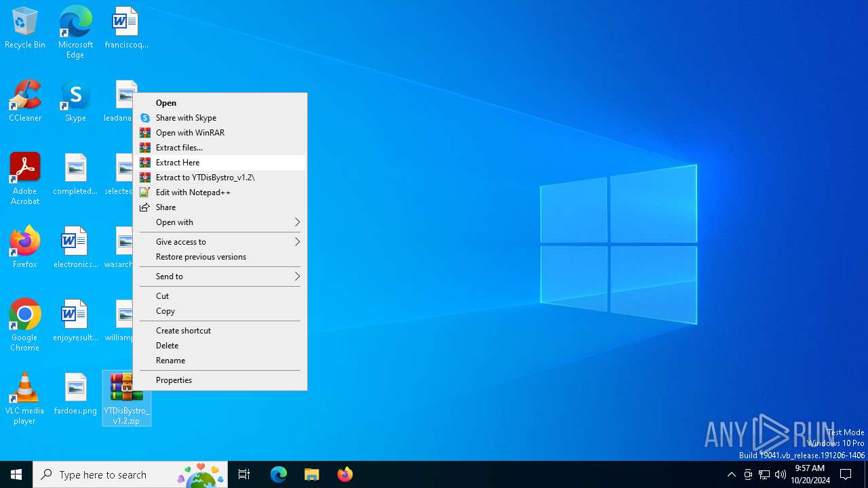Select the Microsoft Edge desktop shortcut

75,32
